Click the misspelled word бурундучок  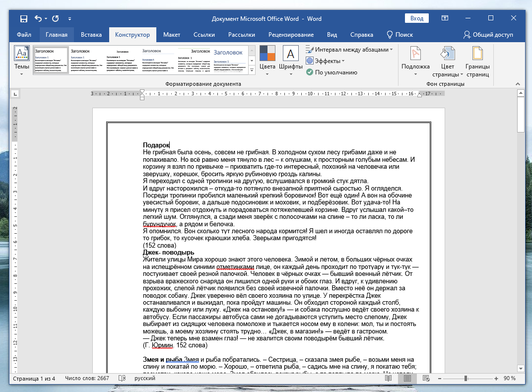click(159, 224)
